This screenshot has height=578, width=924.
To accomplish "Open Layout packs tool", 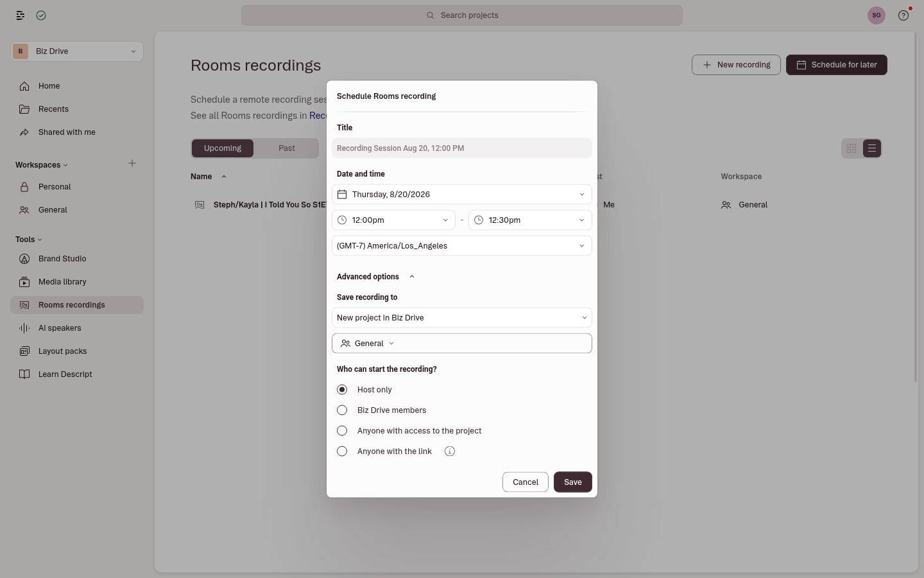I will (77, 351).
